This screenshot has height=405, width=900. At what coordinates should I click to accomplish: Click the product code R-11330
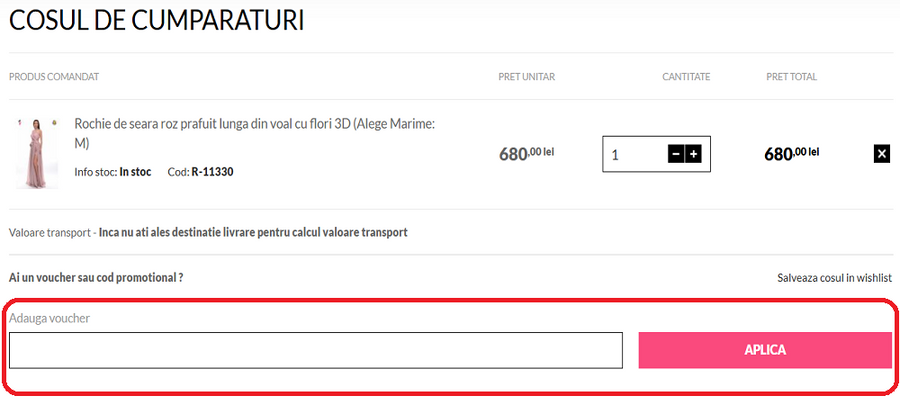(213, 172)
